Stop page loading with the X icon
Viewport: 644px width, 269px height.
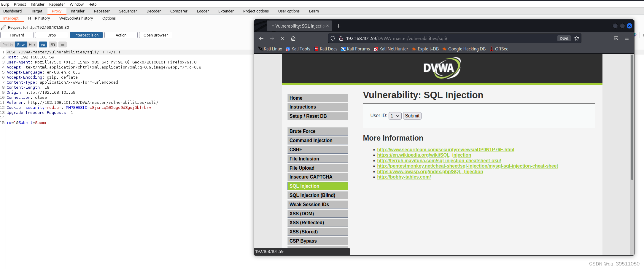(x=282, y=39)
